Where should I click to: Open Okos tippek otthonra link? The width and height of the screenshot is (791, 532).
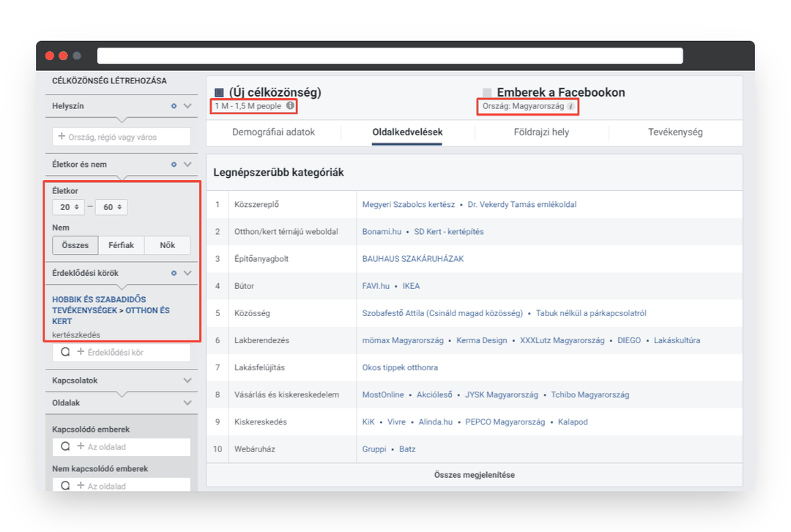pos(400,367)
